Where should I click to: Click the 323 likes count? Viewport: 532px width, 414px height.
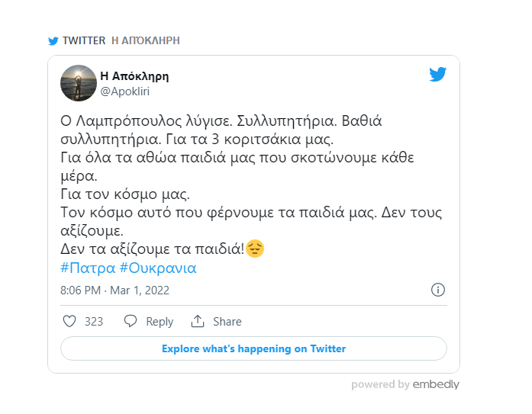click(94, 322)
